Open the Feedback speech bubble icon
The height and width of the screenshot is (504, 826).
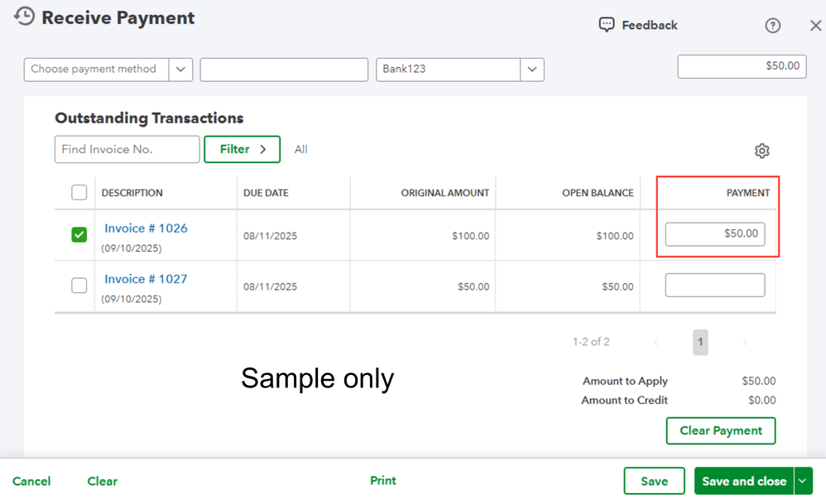607,25
